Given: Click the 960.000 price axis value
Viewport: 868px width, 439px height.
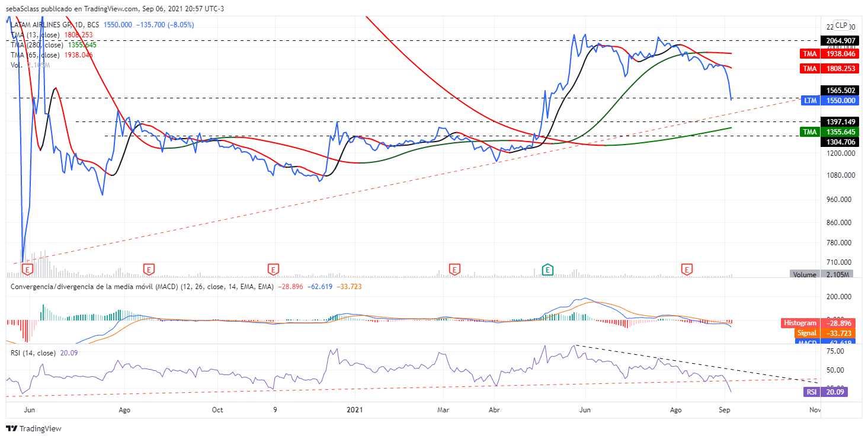Looking at the screenshot, I should click(x=840, y=200).
